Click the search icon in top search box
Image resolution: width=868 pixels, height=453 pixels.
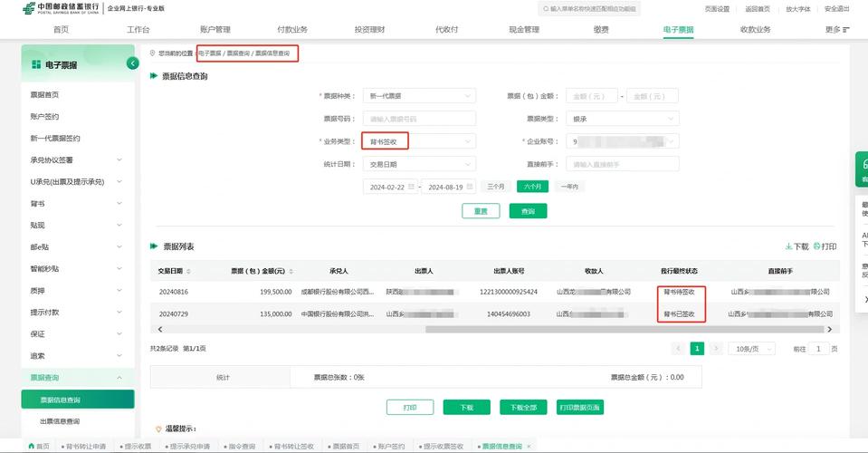pyautogui.click(x=546, y=9)
